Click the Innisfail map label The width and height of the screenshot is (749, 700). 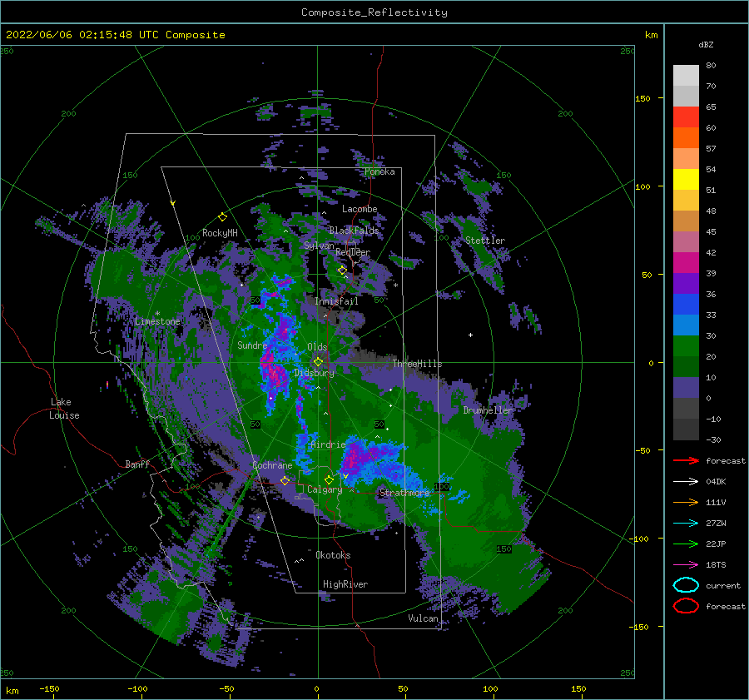coord(336,301)
